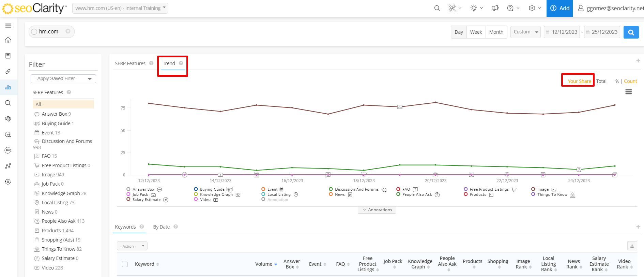The image size is (644, 277).
Task: Click the Add button in header
Action: click(559, 8)
